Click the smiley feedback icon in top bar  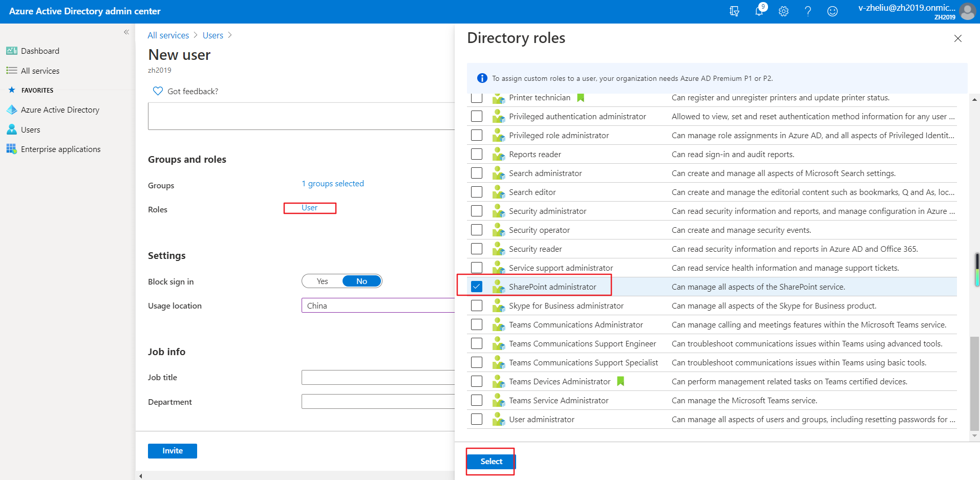click(x=832, y=11)
